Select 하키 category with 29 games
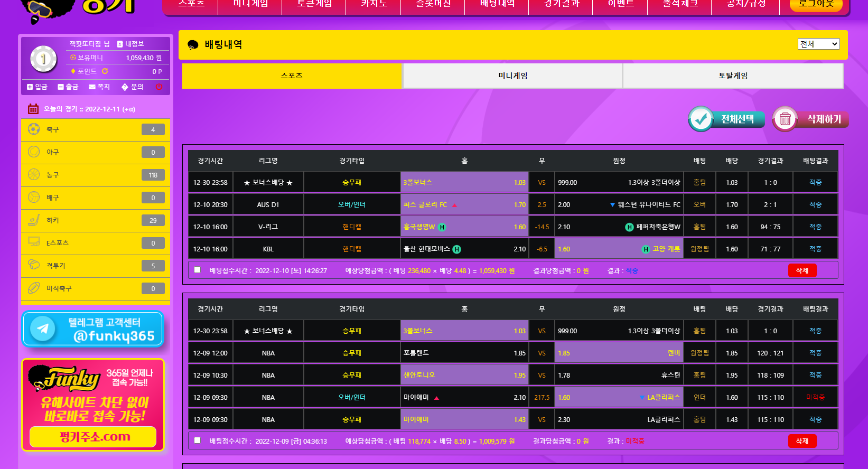Viewport: 868px width, 469px height. pos(95,220)
